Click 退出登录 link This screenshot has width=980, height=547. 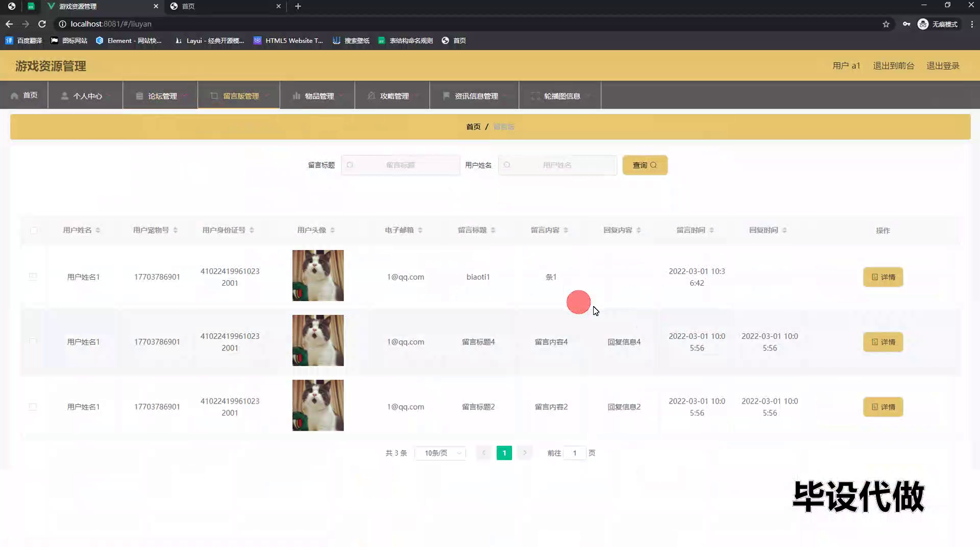[x=943, y=66]
